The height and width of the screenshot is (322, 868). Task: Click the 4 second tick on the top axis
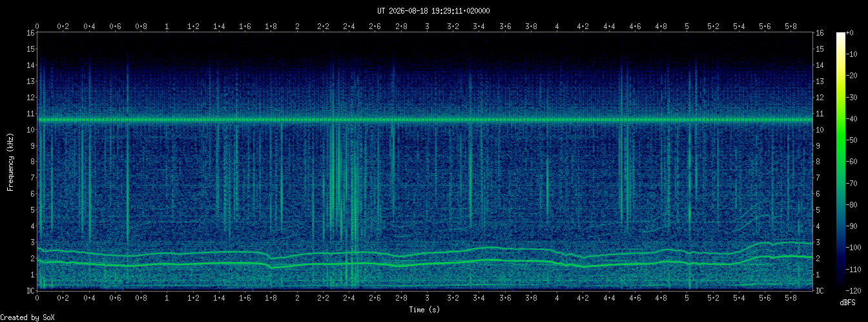[x=557, y=27]
